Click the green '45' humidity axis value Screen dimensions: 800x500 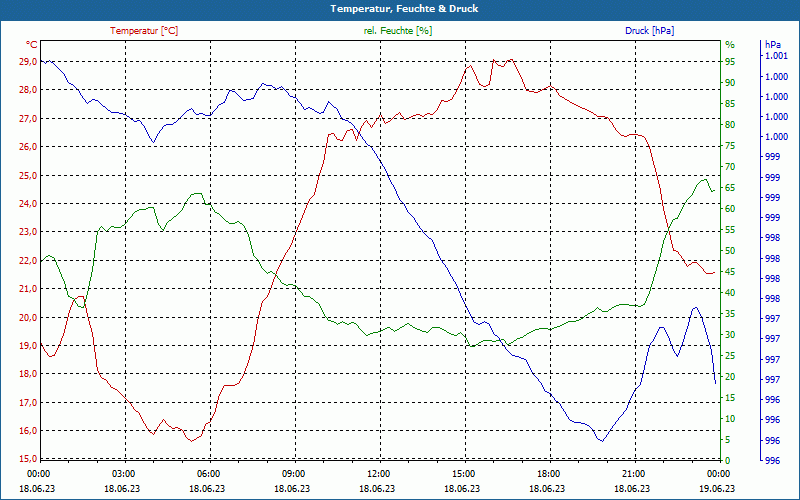coord(730,271)
